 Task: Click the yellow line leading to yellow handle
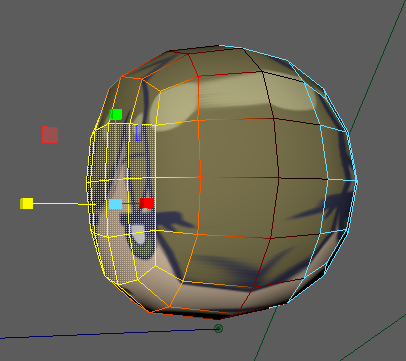(x=60, y=203)
